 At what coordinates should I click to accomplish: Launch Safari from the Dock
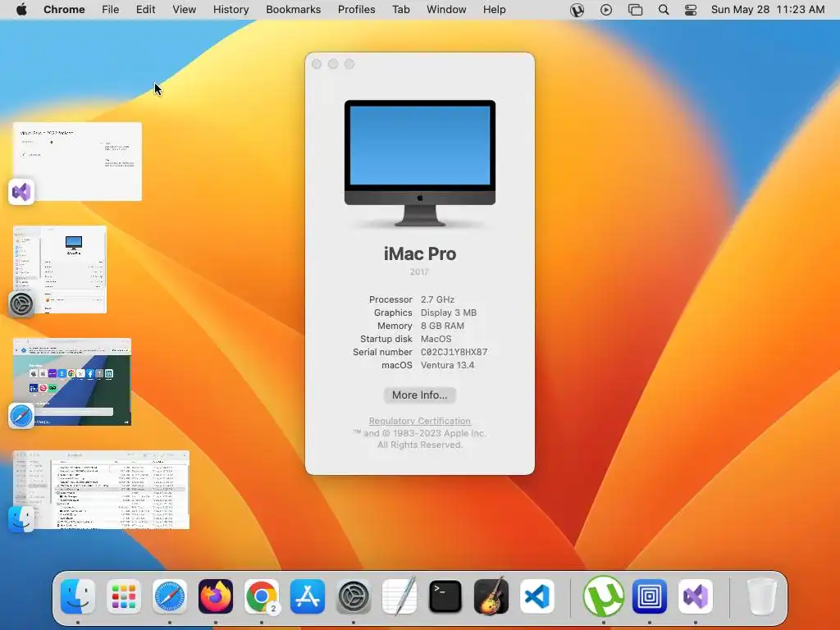coord(170,596)
